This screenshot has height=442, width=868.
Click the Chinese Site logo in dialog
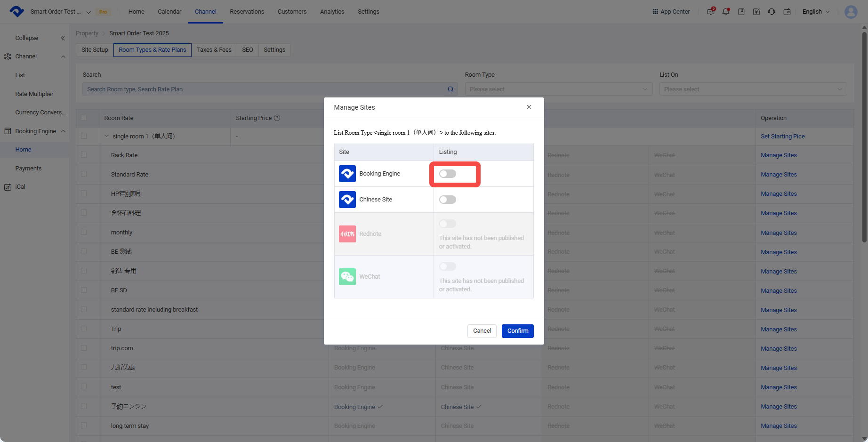pos(347,200)
